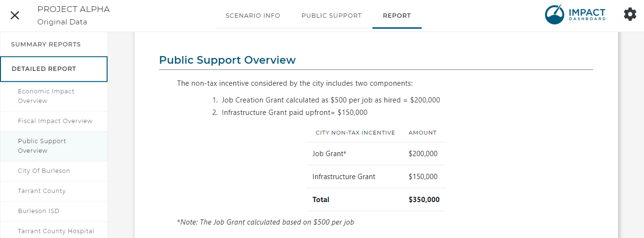Viewport: 644px width, 238px height.
Task: Go to Economic Impact Overview section
Action: click(x=54, y=96)
